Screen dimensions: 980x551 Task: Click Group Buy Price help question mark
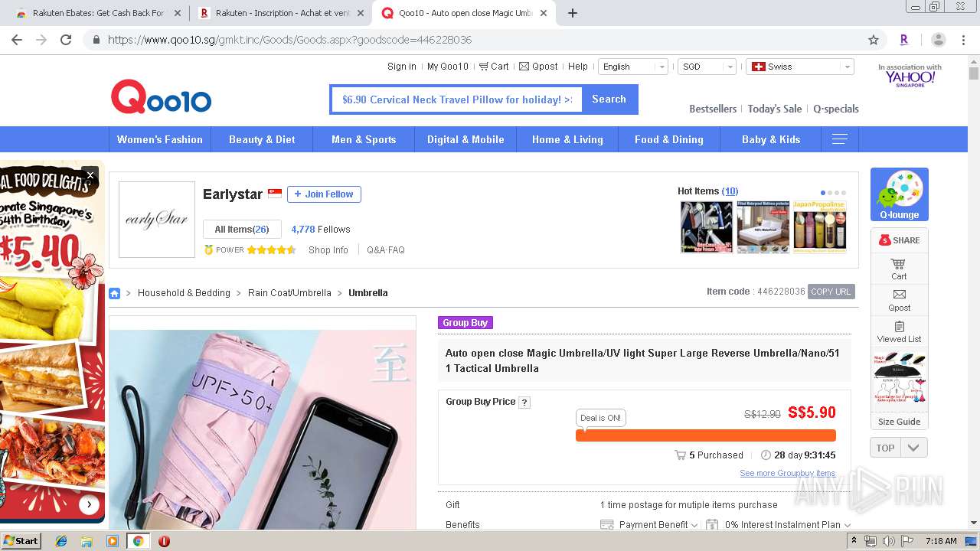click(x=524, y=403)
